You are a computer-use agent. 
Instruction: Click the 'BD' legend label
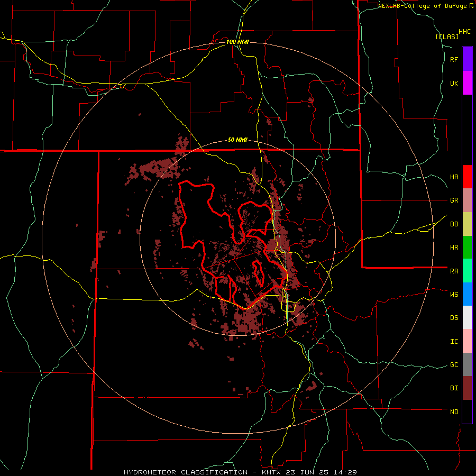coord(454,224)
